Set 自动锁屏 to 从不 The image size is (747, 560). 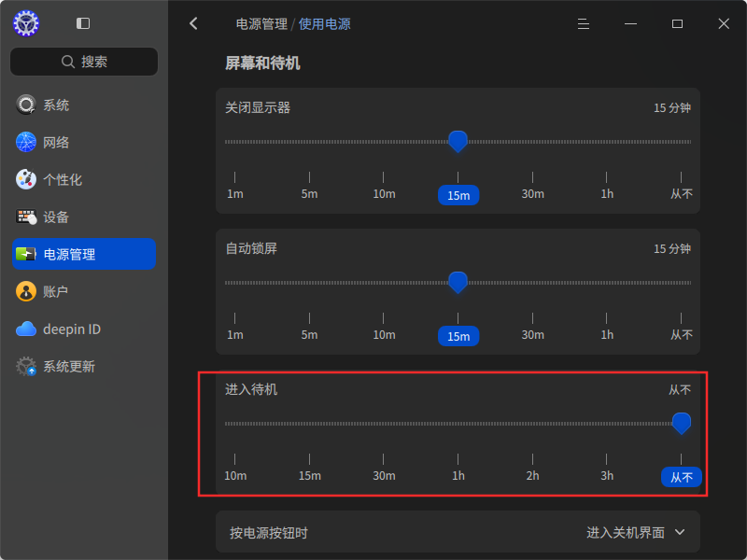pyautogui.click(x=682, y=335)
